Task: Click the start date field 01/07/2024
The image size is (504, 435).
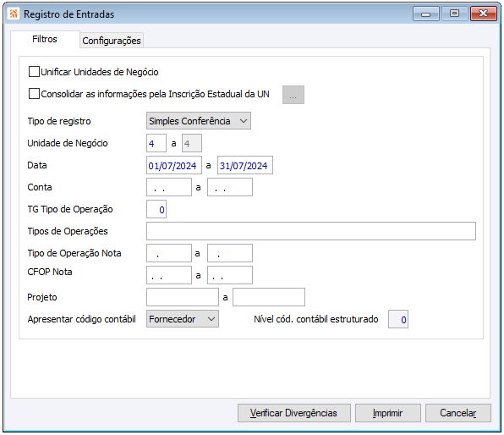Action: click(174, 165)
